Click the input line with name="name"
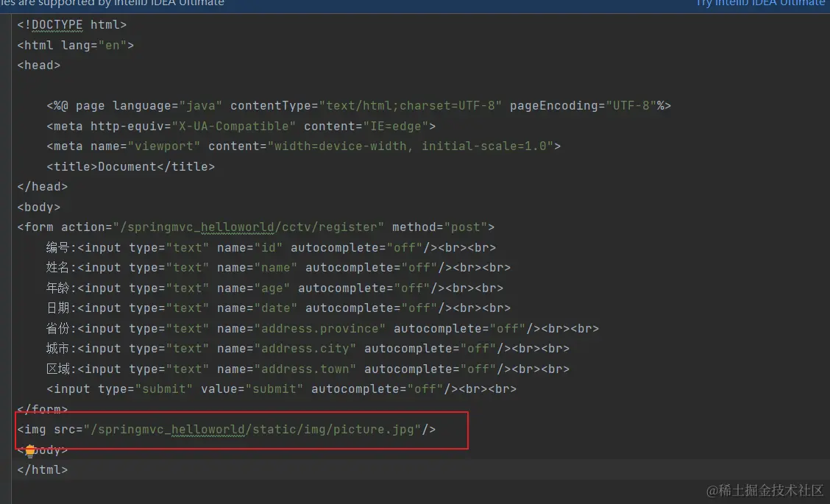The width and height of the screenshot is (830, 504). 278,268
